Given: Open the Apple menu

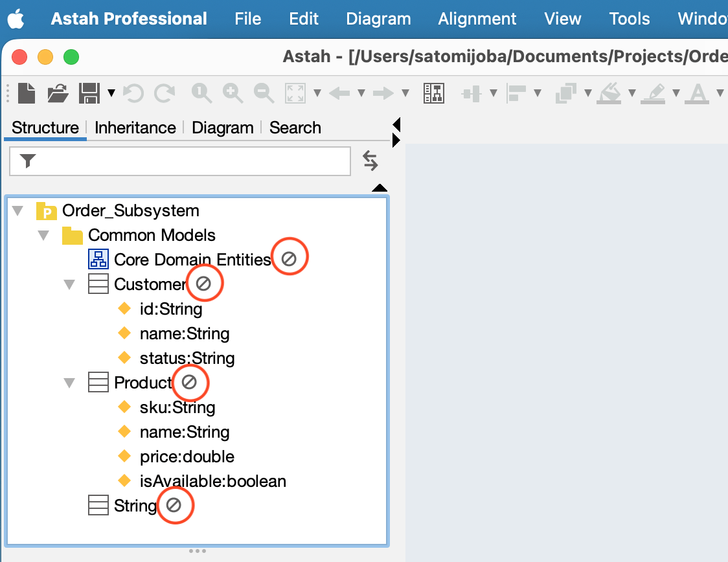Looking at the screenshot, I should coord(16,19).
